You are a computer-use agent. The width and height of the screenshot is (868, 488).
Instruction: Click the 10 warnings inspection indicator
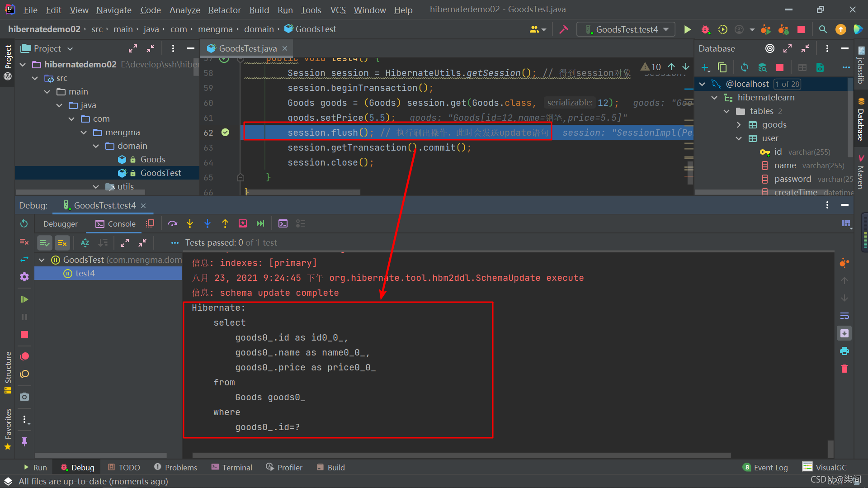click(651, 67)
